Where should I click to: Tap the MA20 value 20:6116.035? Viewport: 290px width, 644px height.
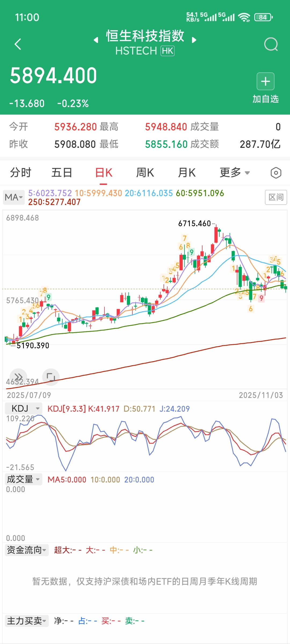(149, 193)
